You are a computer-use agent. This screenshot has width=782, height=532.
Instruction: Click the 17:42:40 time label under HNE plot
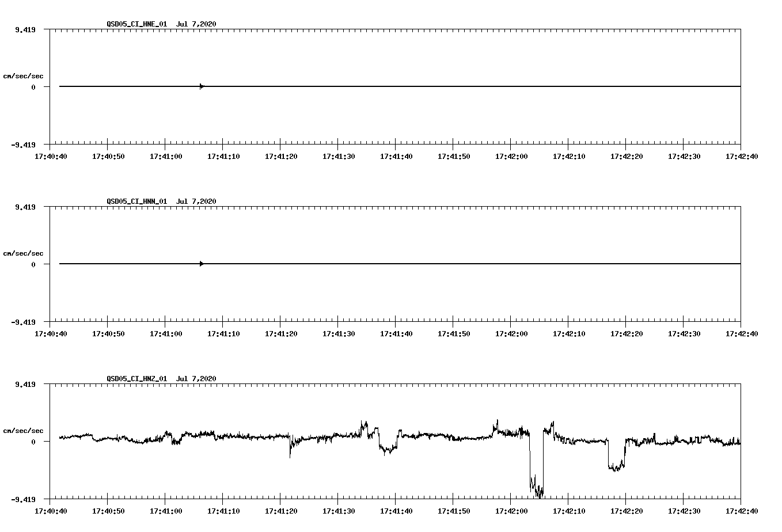click(742, 156)
